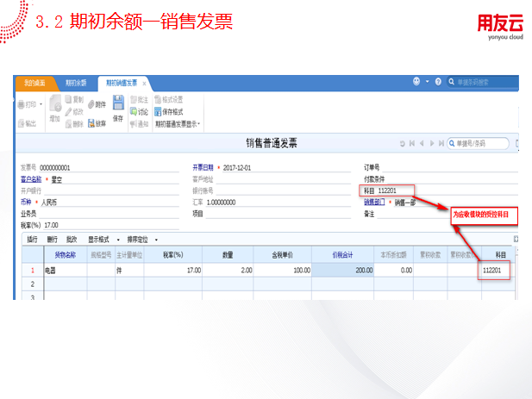This screenshot has height=399, width=532.
Task: Click the 批注 annotation icon
Action: pos(134,99)
